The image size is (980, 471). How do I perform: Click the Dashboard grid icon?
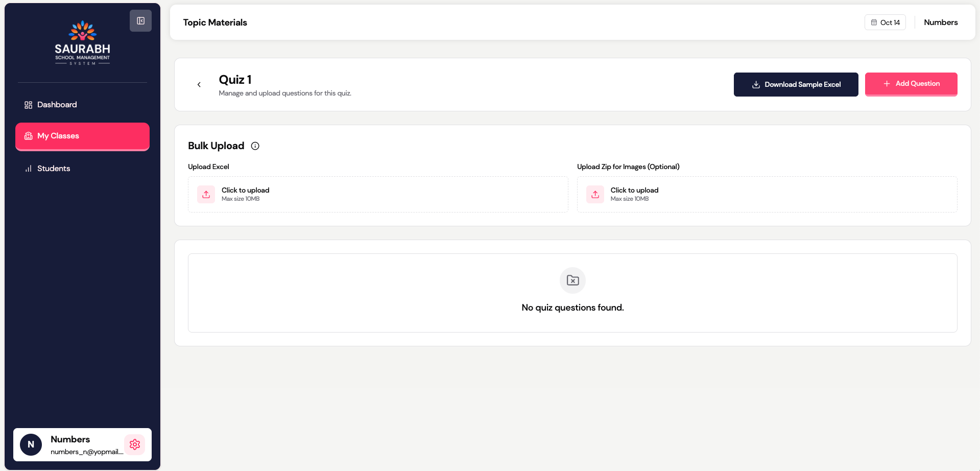pos(29,105)
